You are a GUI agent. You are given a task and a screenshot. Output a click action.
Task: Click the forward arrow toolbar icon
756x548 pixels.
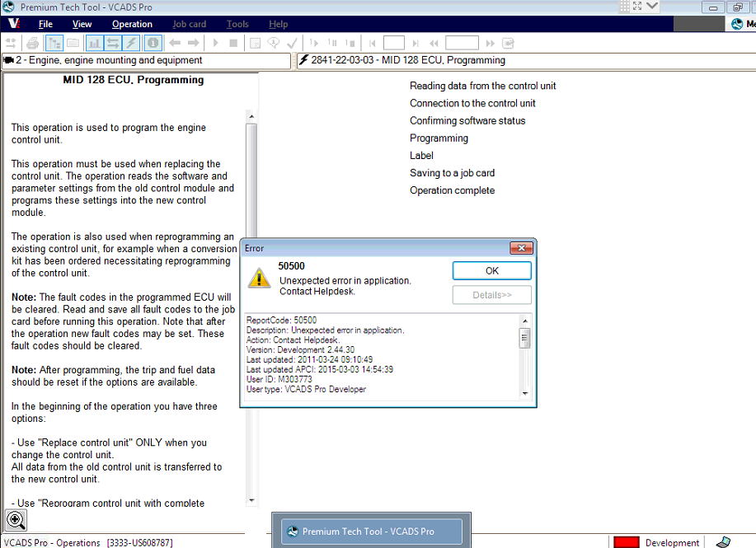pyautogui.click(x=194, y=44)
